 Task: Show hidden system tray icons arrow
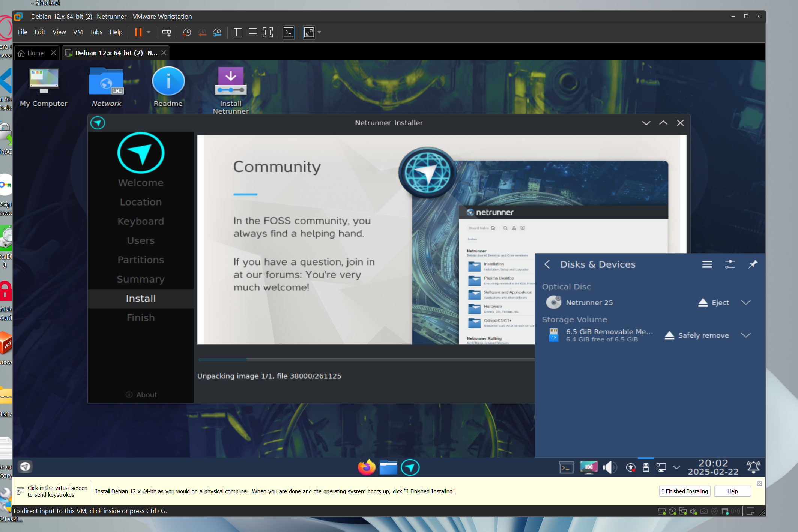(x=676, y=467)
